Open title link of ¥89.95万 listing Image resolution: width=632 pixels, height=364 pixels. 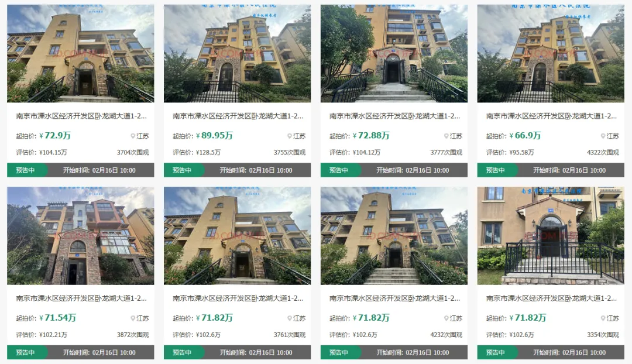point(238,116)
